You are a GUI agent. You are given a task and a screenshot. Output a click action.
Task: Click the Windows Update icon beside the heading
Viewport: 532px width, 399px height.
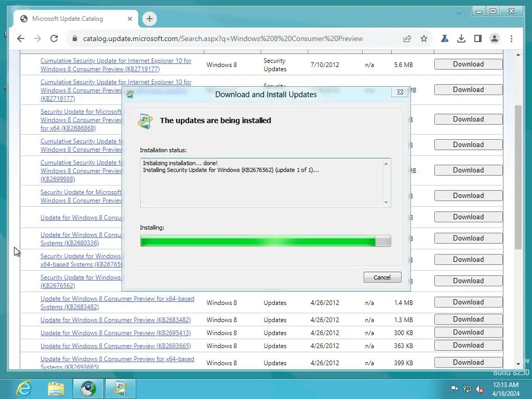click(x=145, y=121)
